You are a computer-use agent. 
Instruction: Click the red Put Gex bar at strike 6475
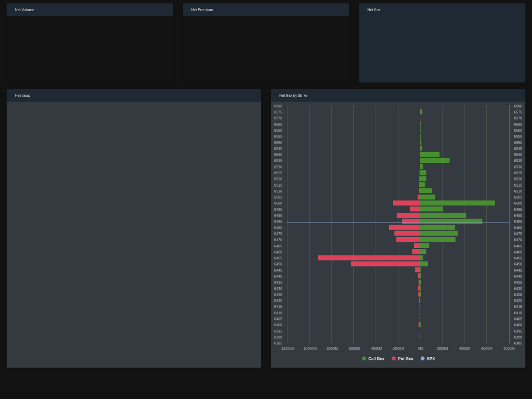coord(407,234)
